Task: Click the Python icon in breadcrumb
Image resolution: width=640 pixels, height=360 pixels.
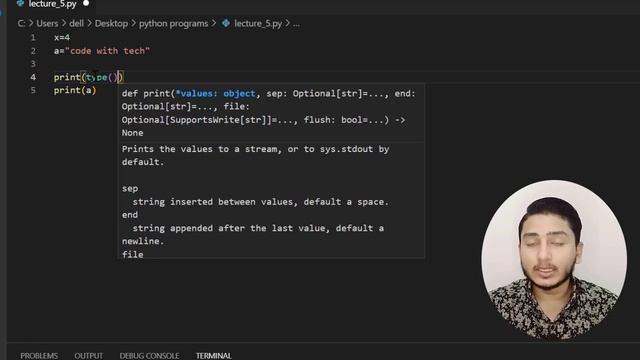Action: pyautogui.click(x=226, y=24)
